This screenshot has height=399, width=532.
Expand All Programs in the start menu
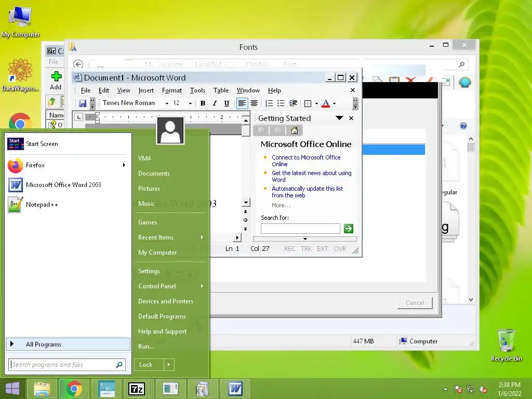click(x=68, y=344)
